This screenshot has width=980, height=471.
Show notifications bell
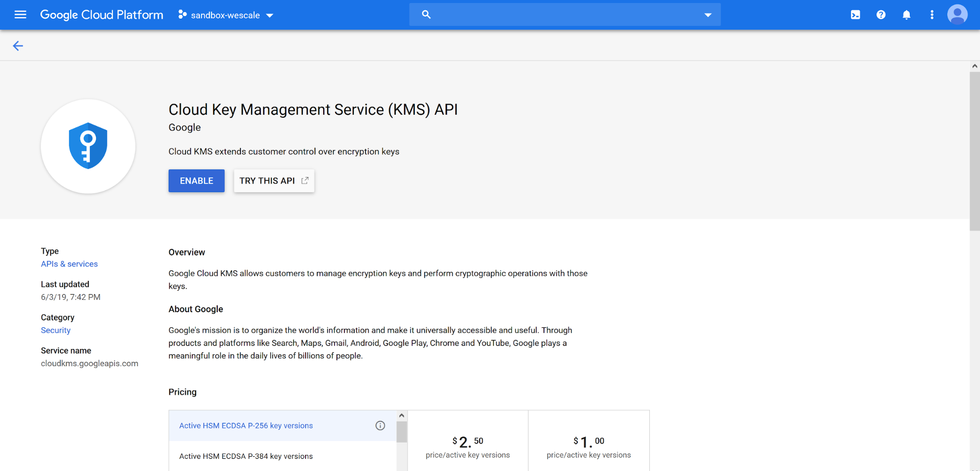tap(906, 15)
